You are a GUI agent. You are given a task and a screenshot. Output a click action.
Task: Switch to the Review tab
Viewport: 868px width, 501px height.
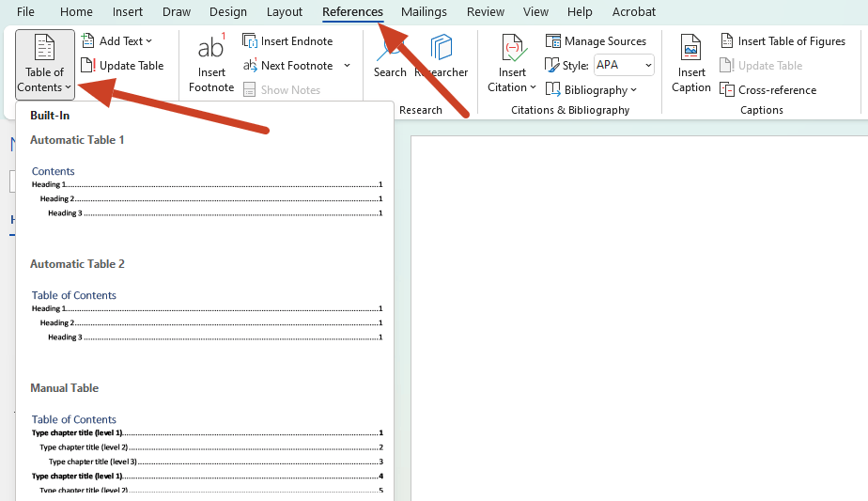[486, 11]
